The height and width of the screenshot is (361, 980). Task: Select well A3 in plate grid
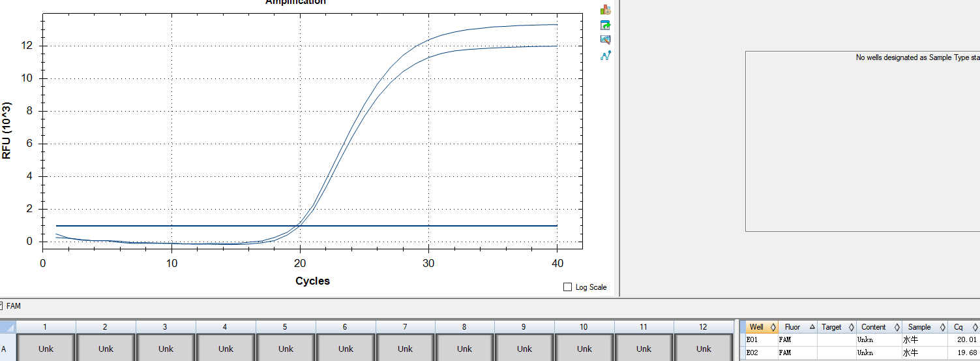click(166, 347)
